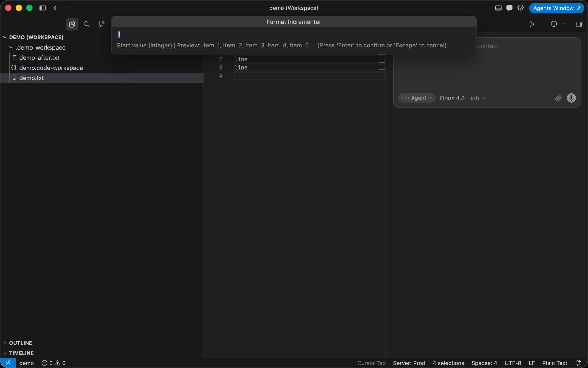Toggle the primary sidebar icon in title bar
588x368 pixels.
coord(43,8)
